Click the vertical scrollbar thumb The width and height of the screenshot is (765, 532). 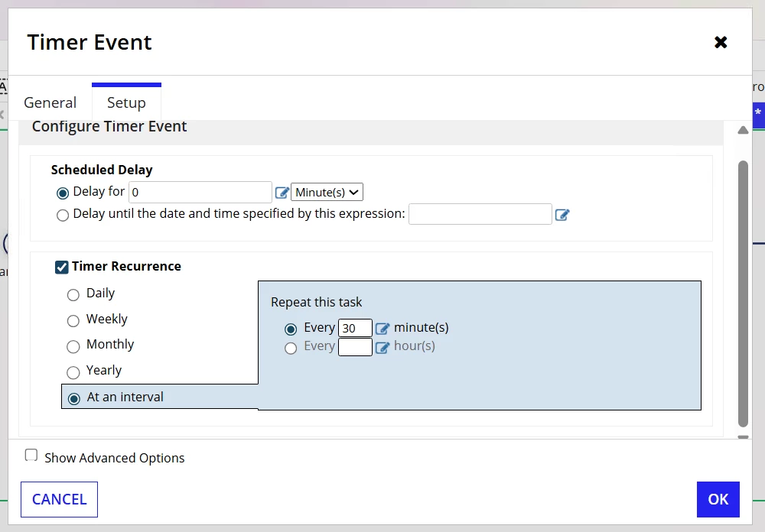[743, 294]
